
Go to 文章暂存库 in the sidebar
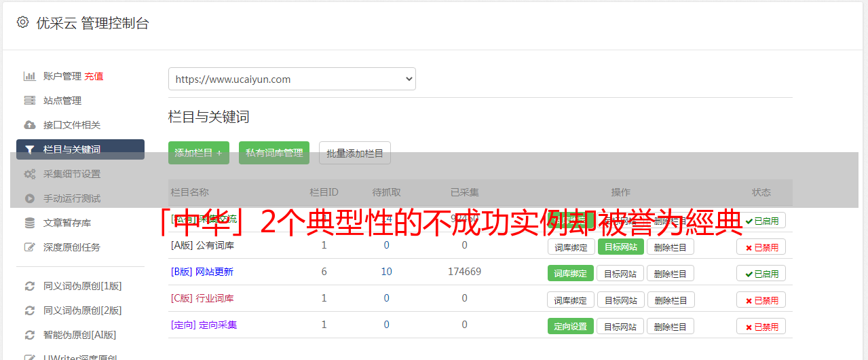pyautogui.click(x=67, y=223)
